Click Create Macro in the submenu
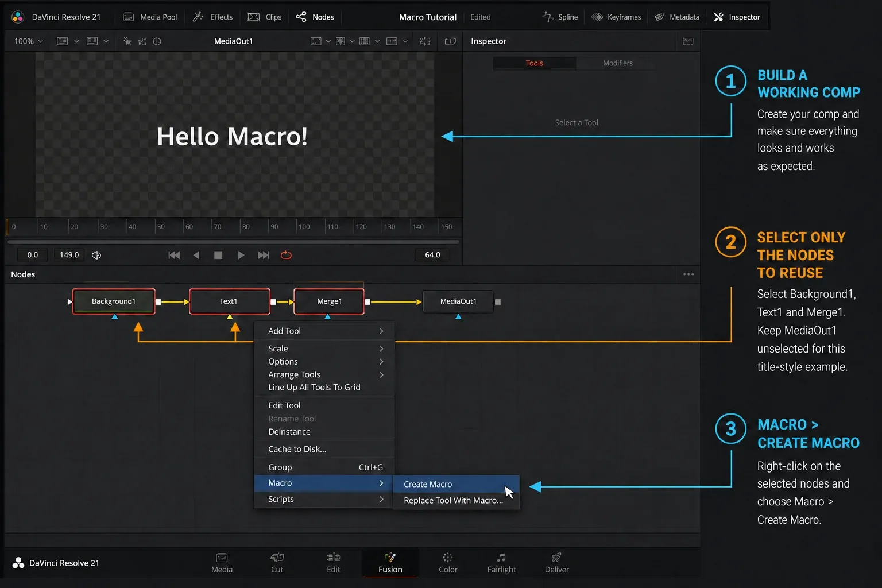Image resolution: width=882 pixels, height=588 pixels. (x=456, y=484)
